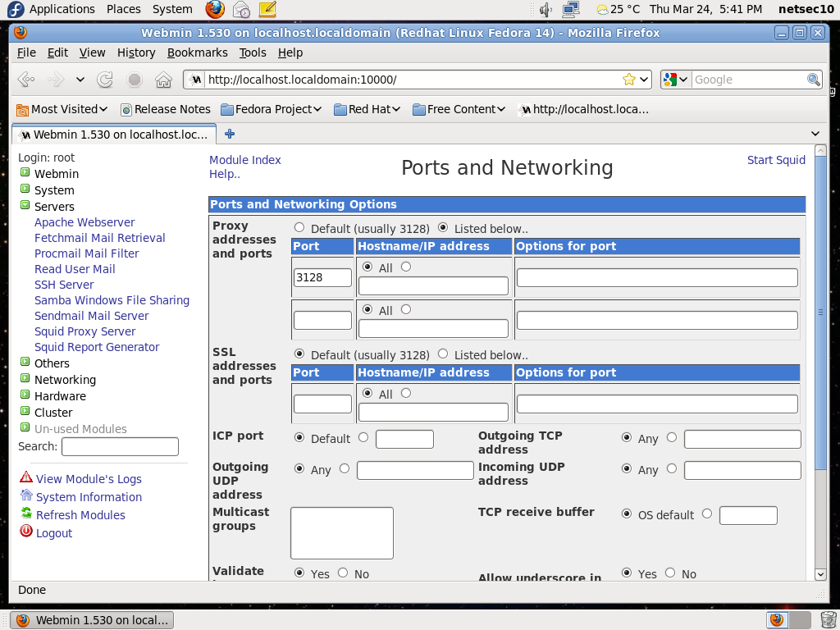Go to Module Index link

244,160
